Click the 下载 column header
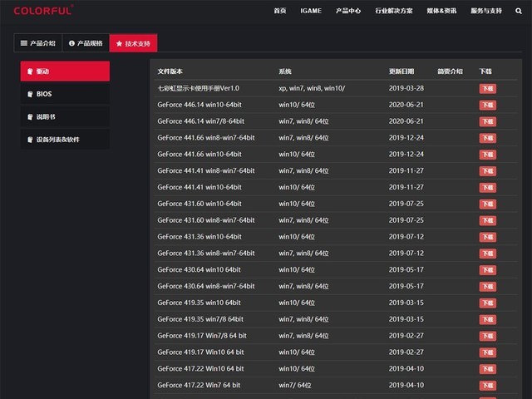Viewport: 532px width, 399px height. pos(485,71)
